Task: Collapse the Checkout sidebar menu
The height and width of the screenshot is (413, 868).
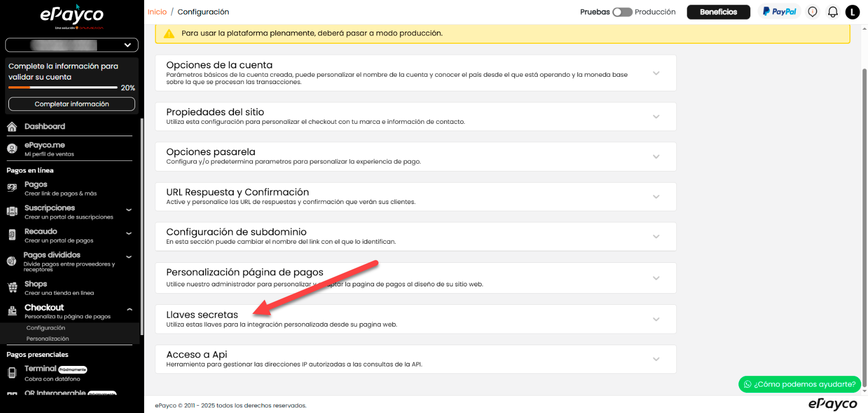Action: coord(129,309)
